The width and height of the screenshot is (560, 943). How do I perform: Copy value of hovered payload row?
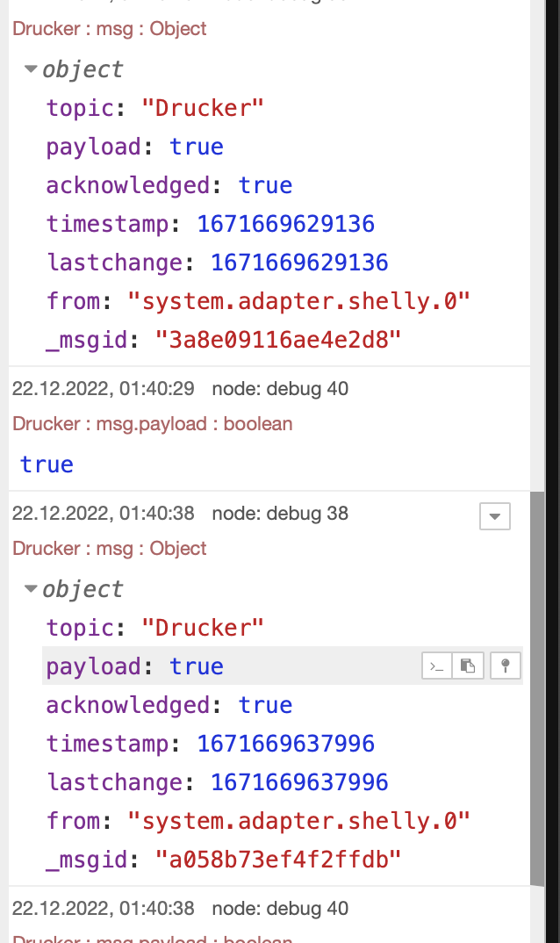468,666
